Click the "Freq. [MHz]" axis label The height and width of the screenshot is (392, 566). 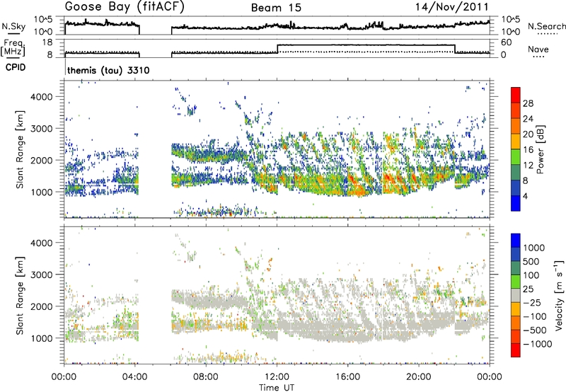pos(13,47)
